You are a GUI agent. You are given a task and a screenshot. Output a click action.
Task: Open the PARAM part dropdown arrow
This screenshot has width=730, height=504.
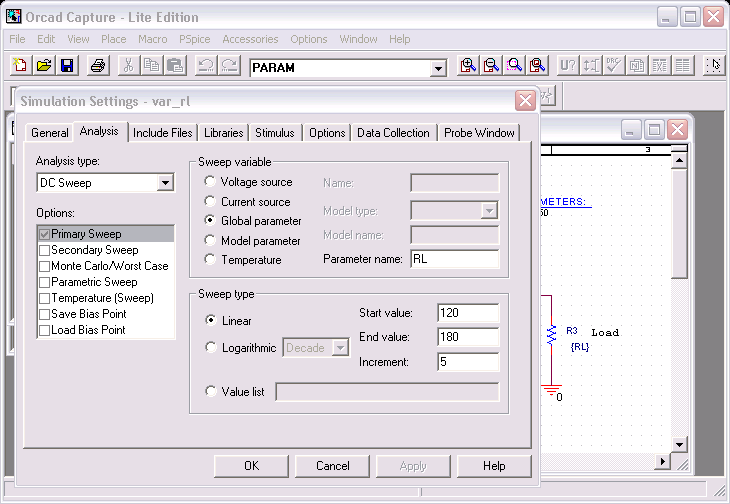tap(438, 69)
